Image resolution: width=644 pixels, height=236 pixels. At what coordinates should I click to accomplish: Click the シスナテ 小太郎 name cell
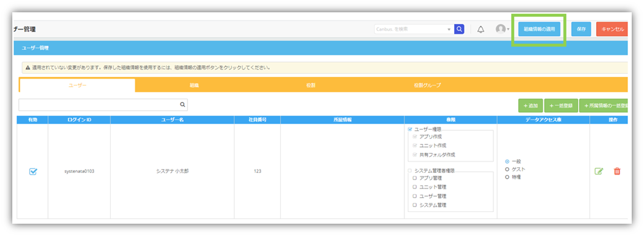173,171
